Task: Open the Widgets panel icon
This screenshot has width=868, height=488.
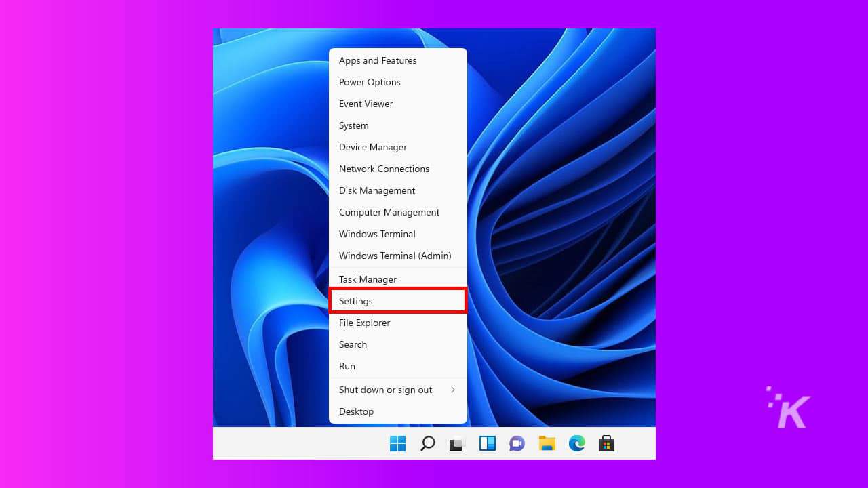Action: tap(487, 443)
